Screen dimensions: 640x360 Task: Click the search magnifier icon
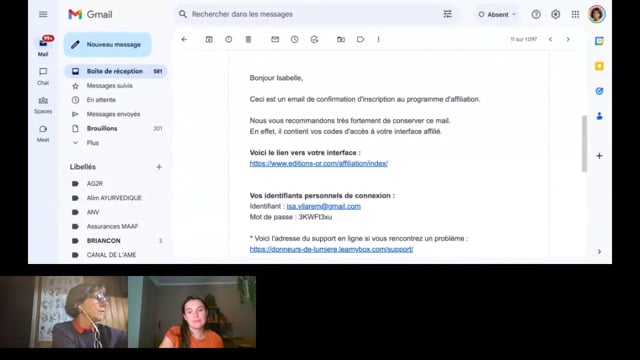183,14
